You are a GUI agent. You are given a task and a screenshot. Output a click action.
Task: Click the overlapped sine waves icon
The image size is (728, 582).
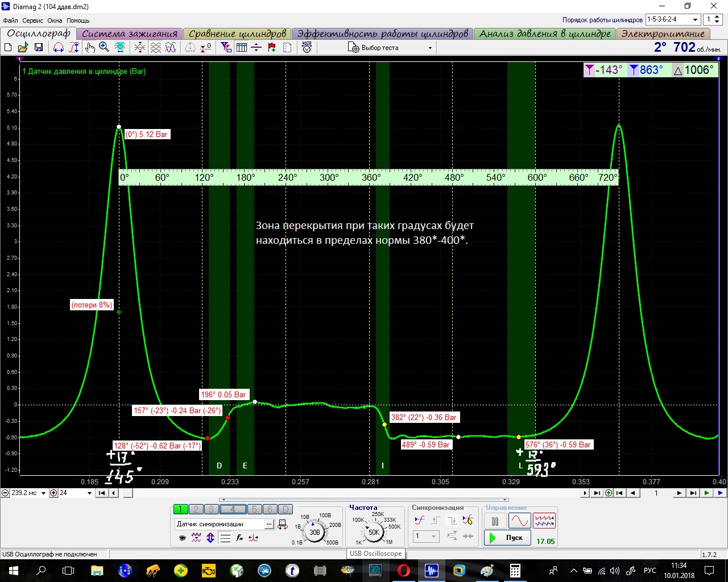pos(171,48)
